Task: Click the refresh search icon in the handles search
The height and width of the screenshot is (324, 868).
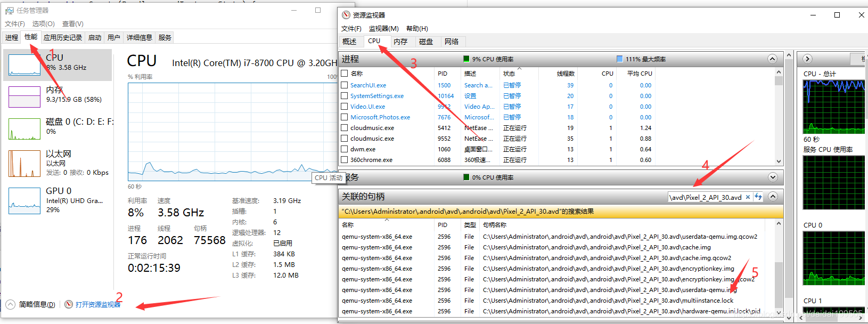Action: (758, 197)
